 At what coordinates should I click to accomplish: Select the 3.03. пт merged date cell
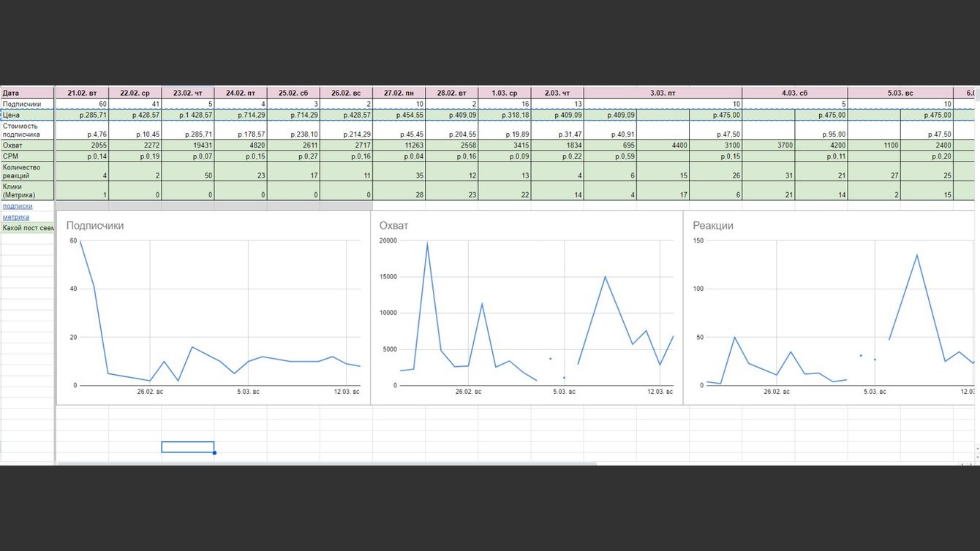pyautogui.click(x=663, y=93)
